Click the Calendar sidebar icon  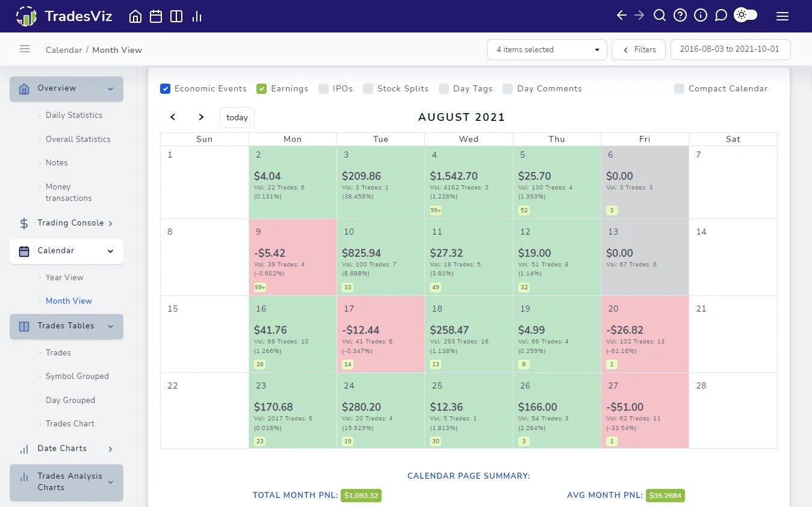(x=24, y=251)
